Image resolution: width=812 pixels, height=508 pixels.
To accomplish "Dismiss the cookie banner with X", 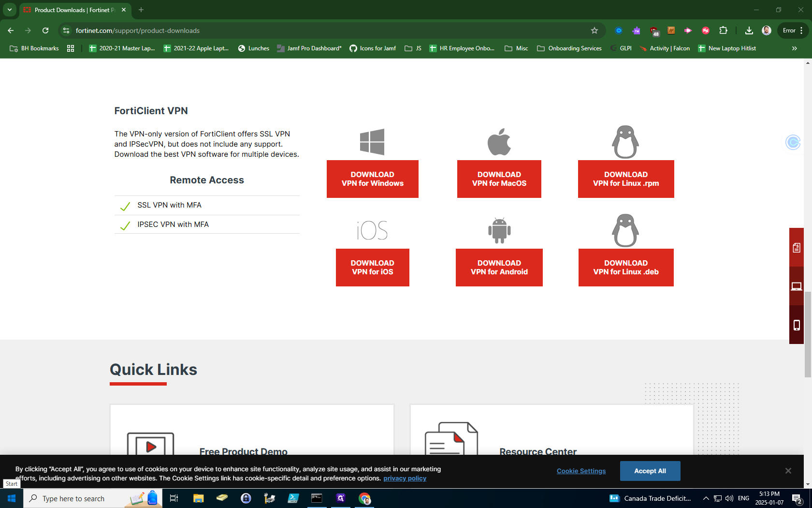I will pos(788,471).
